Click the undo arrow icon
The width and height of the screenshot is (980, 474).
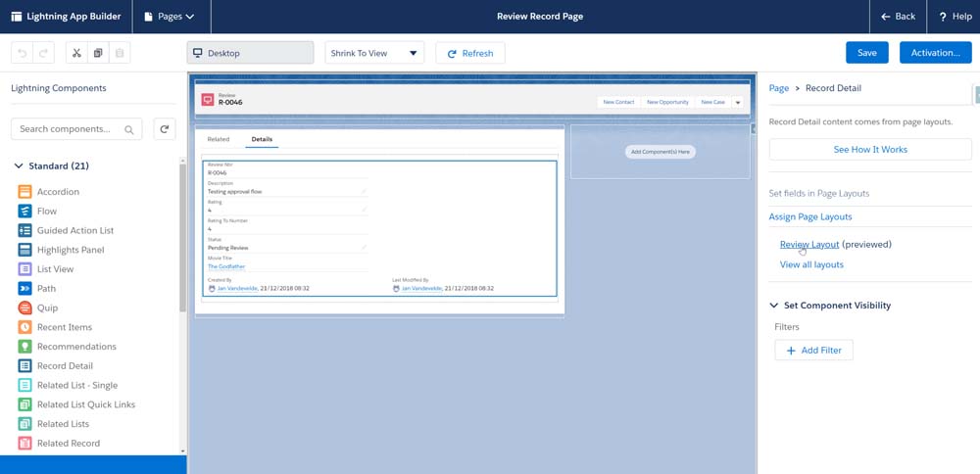(23, 53)
